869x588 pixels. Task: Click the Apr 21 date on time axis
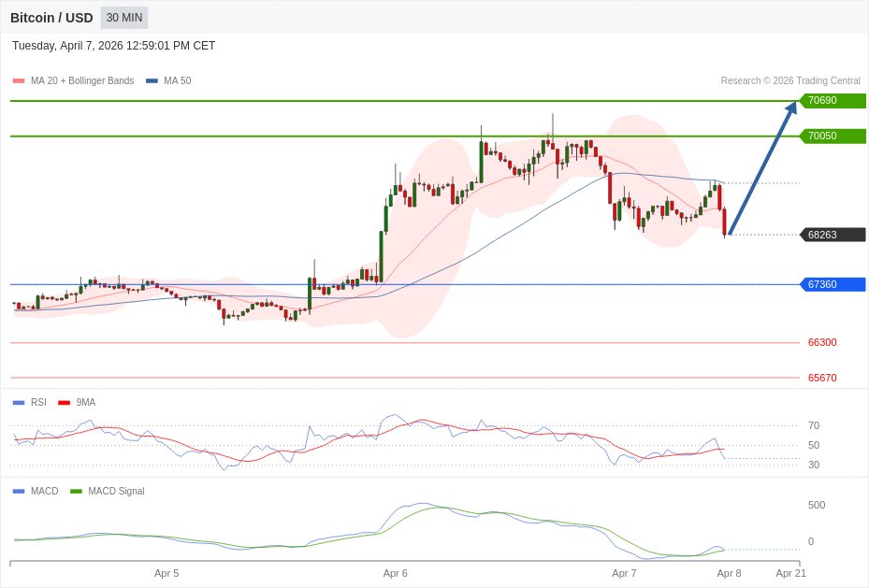tap(790, 573)
